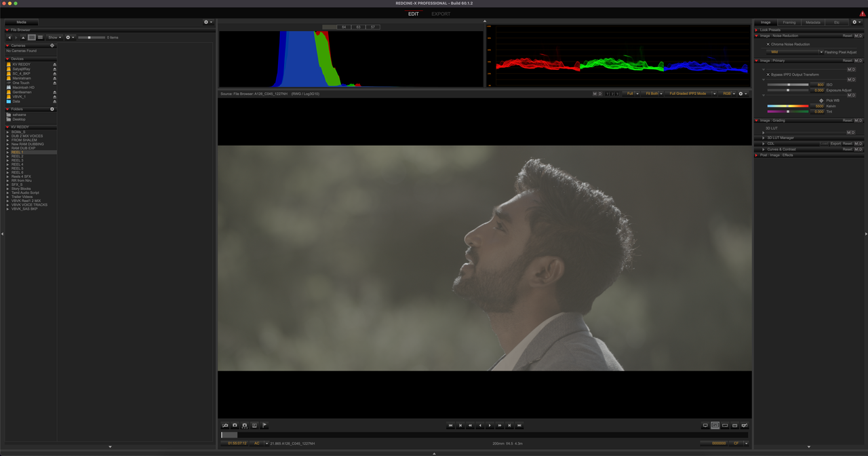Add a marker with the flag icon
The image size is (868, 456).
click(x=264, y=425)
